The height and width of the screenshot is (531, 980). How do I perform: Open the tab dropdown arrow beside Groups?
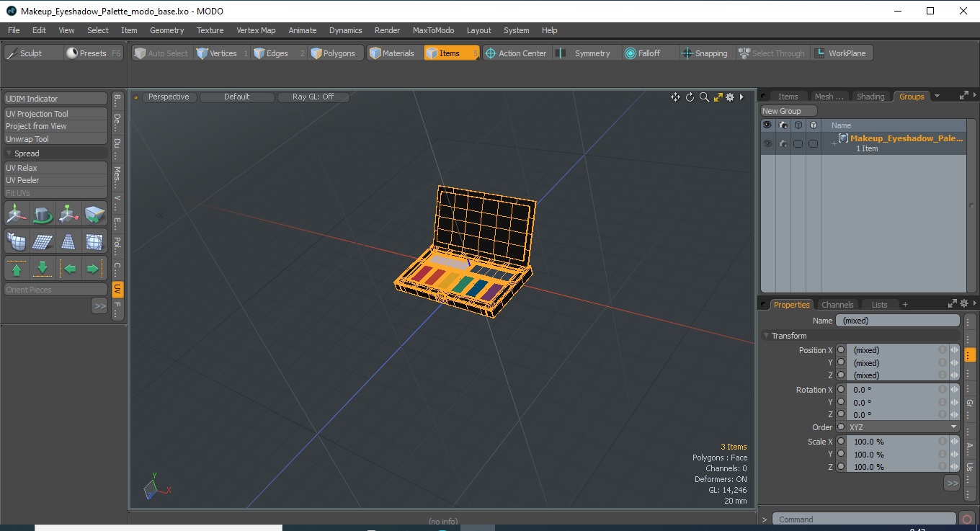point(937,96)
